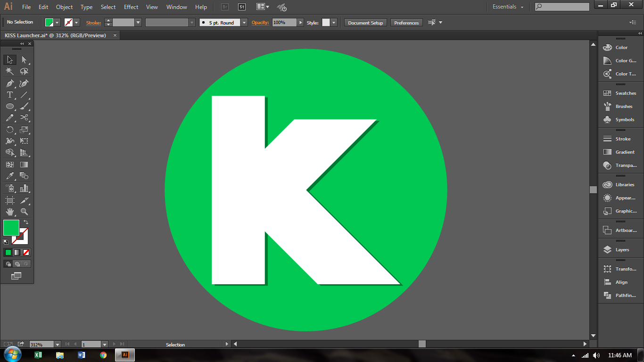Select the Free Transform tool
This screenshot has width=644, height=362.
(x=24, y=141)
